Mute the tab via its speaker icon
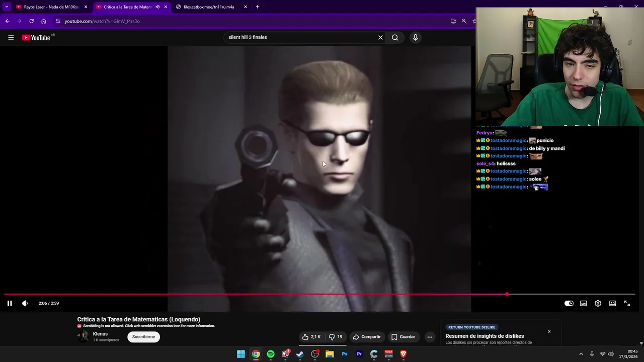 (157, 7)
